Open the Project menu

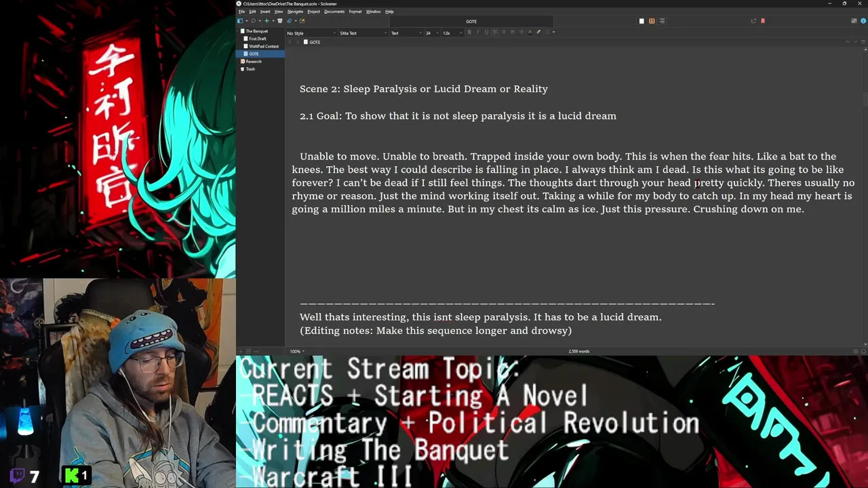[313, 12]
